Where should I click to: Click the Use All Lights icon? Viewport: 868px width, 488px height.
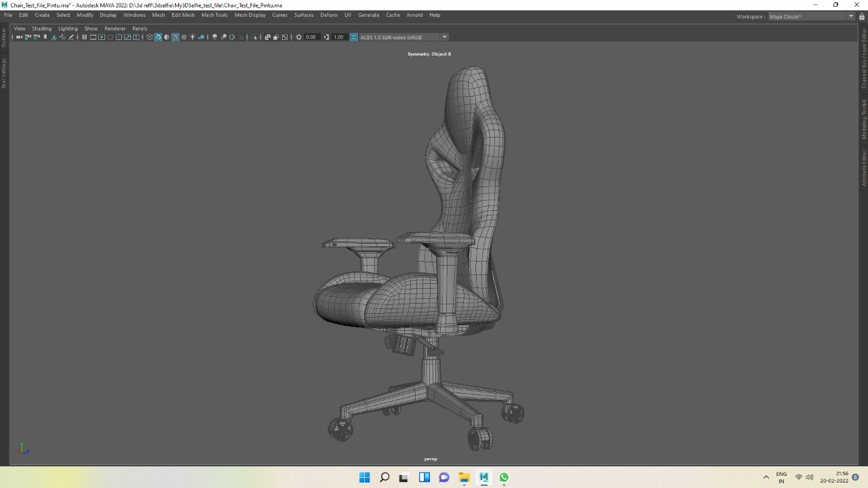[193, 37]
